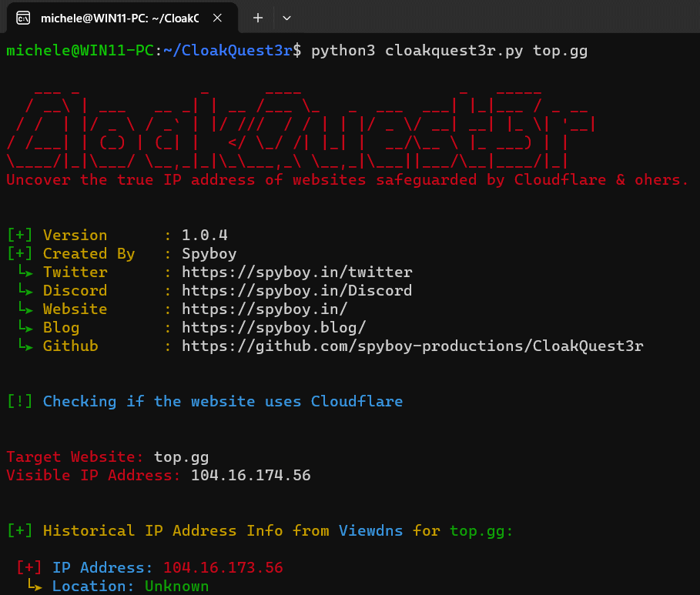Close the michele@WIN11-PC terminal tab

click(217, 18)
